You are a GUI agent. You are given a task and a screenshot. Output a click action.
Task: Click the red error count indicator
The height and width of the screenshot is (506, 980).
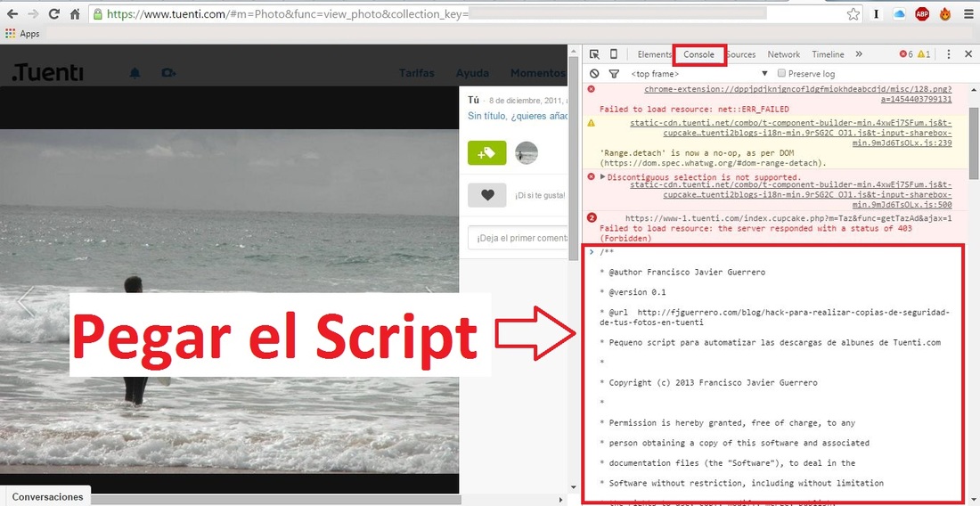coord(906,54)
